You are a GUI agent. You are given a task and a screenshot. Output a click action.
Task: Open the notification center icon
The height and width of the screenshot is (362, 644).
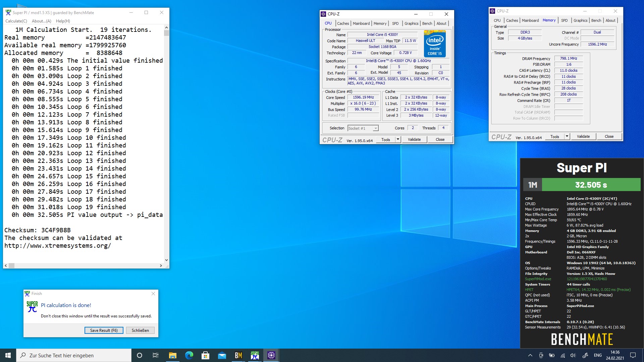pos(633,355)
